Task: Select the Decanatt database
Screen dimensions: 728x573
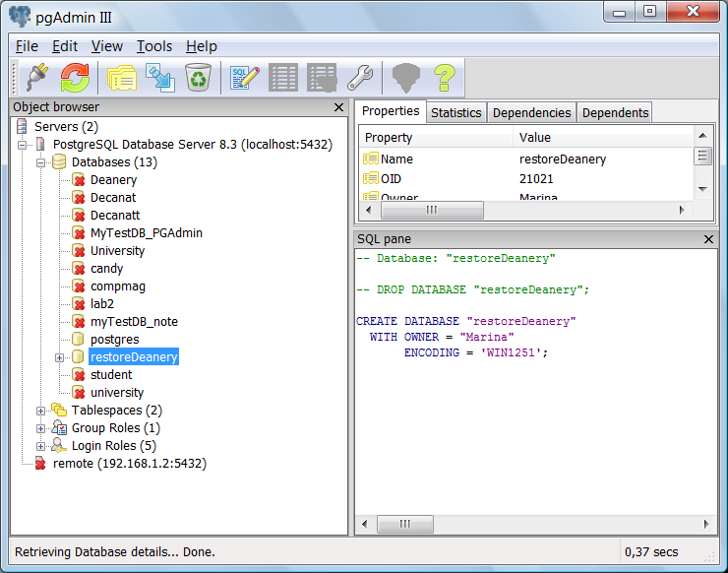Action: (115, 216)
